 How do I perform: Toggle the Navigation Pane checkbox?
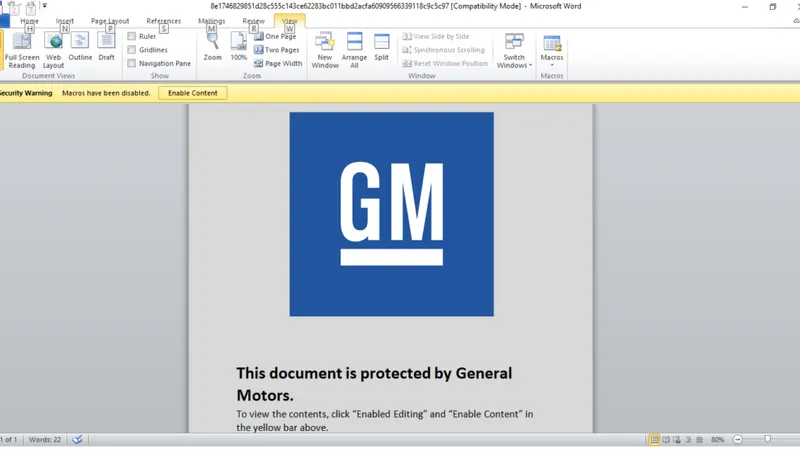tap(132, 63)
